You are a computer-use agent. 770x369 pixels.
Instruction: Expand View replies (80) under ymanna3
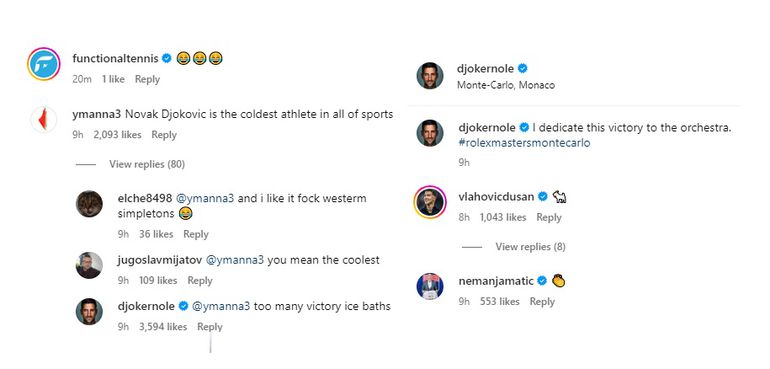pos(147,164)
